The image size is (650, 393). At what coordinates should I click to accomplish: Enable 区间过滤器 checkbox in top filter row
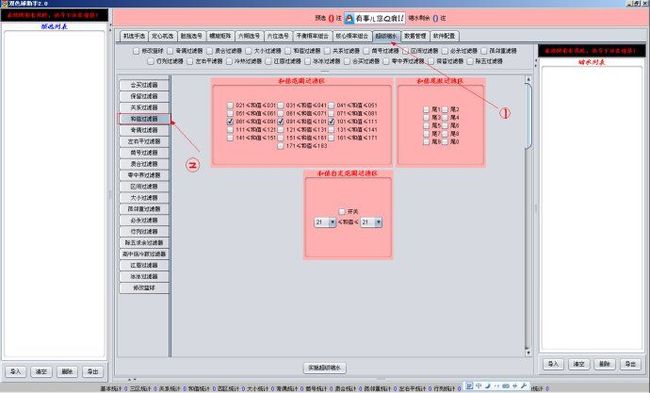coord(405,51)
